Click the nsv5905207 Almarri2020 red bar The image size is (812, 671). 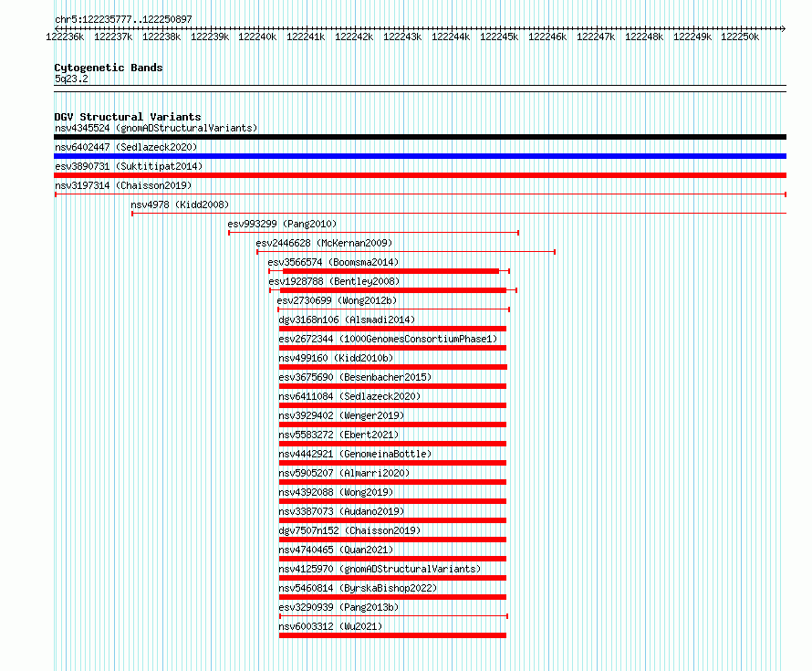pyautogui.click(x=392, y=482)
